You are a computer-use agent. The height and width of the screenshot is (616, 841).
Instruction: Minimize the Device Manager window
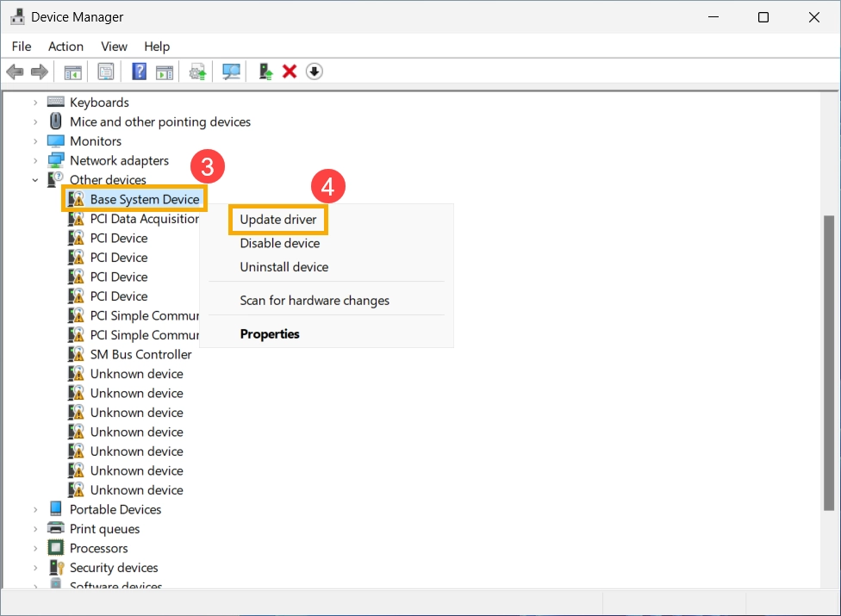click(713, 17)
